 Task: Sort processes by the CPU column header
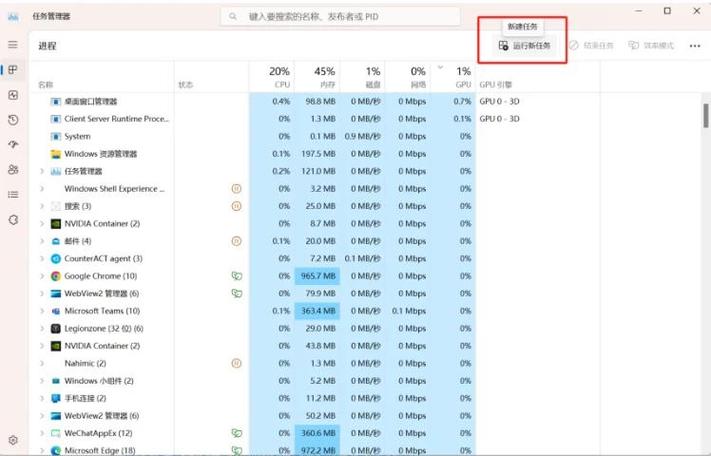[x=278, y=77]
